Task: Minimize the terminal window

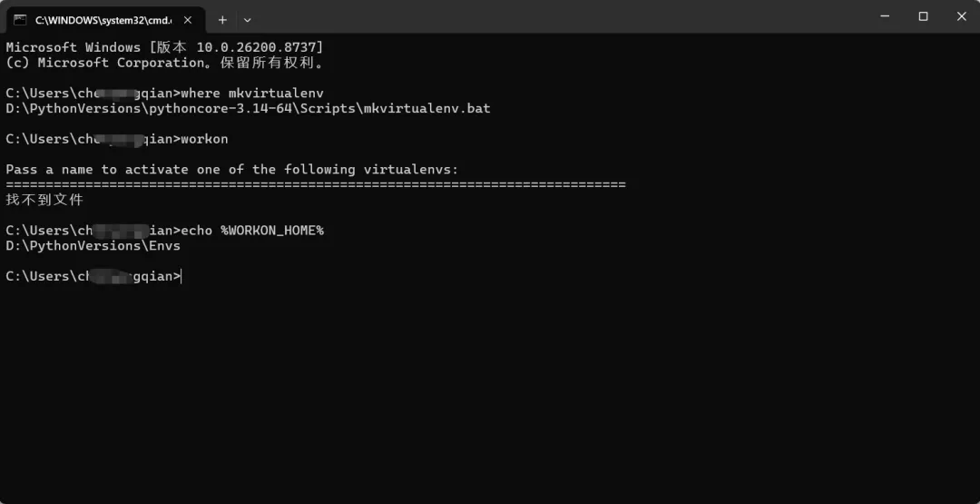Action: (885, 17)
